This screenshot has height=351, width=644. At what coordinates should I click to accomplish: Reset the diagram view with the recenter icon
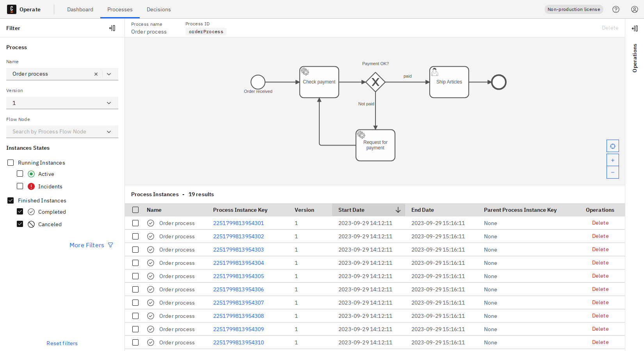[x=612, y=145]
